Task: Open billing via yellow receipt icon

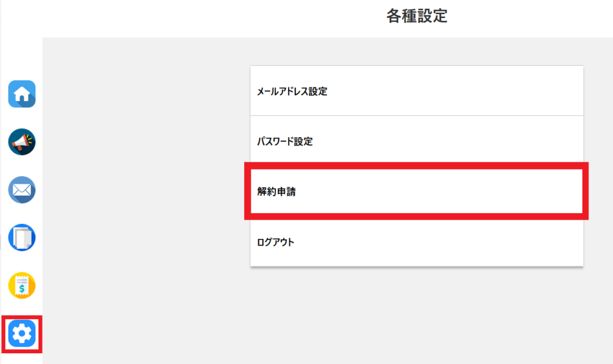Action: (x=22, y=286)
